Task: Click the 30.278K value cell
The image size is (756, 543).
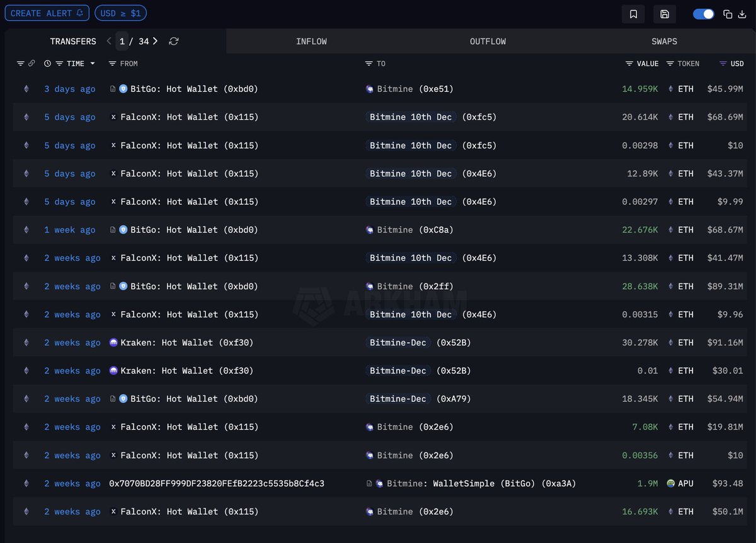Action: click(x=639, y=343)
